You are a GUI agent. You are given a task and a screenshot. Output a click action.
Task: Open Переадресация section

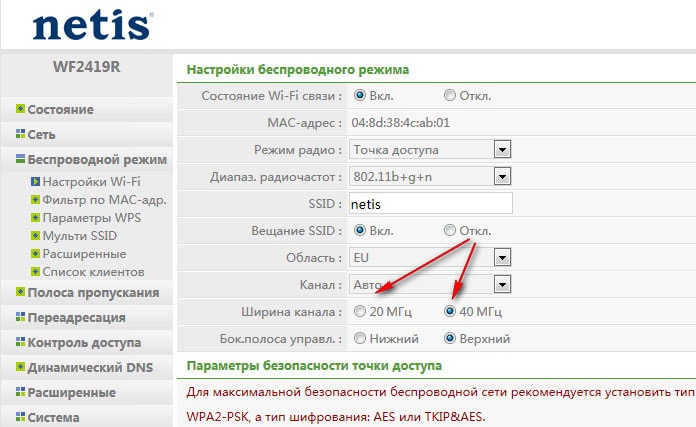pyautogui.click(x=76, y=318)
